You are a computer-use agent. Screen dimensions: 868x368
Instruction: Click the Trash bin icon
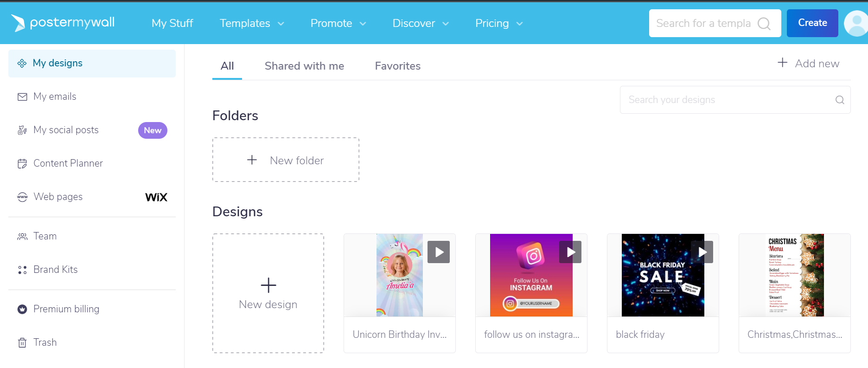pos(22,342)
